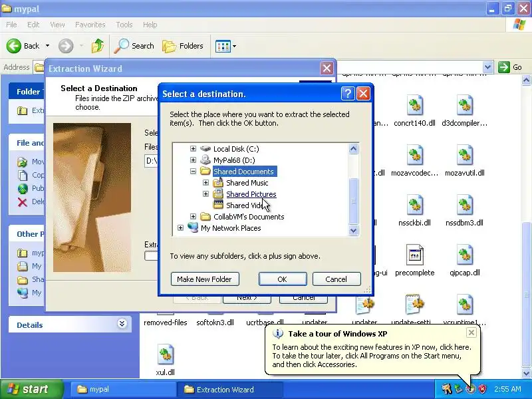Expand the MyPal68 (D:) tree node
Screen dimensions: 532x399
pos(193,160)
